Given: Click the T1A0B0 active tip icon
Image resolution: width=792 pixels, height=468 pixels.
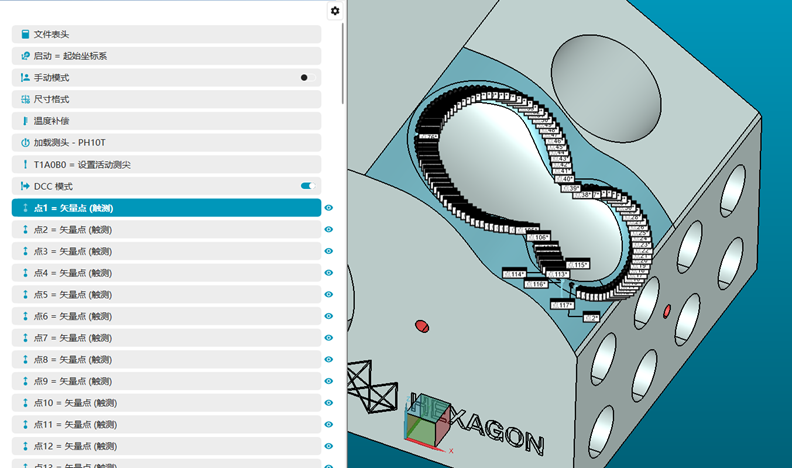Looking at the screenshot, I should (x=25, y=164).
